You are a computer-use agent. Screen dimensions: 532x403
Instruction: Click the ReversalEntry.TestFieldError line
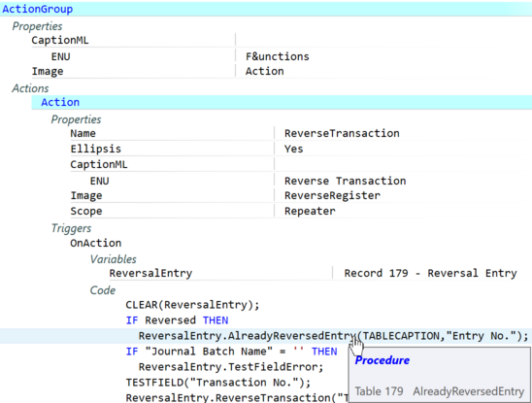(x=231, y=367)
